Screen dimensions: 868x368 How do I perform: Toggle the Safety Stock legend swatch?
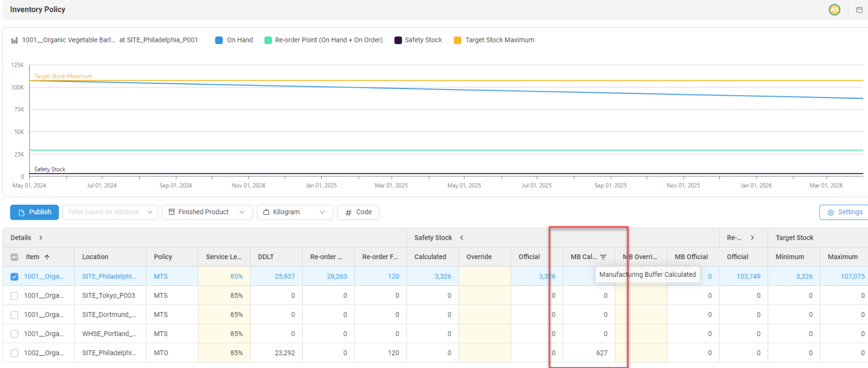398,40
